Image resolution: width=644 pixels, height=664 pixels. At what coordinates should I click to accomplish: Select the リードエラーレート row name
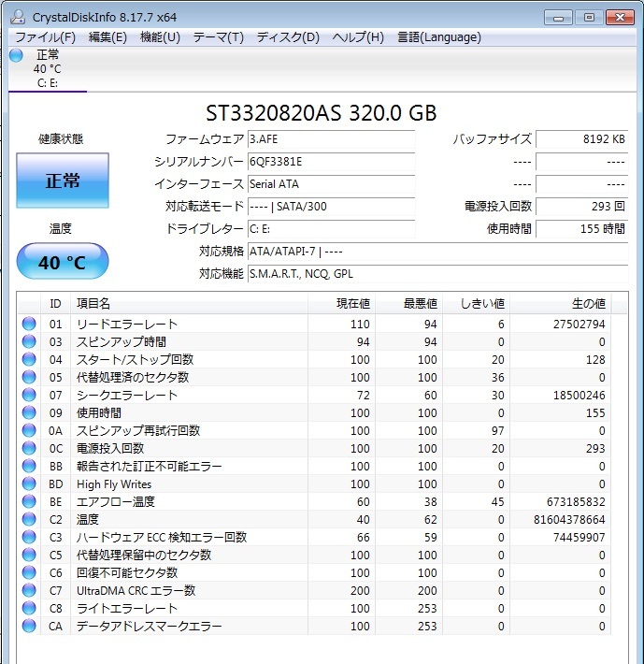coord(127,324)
